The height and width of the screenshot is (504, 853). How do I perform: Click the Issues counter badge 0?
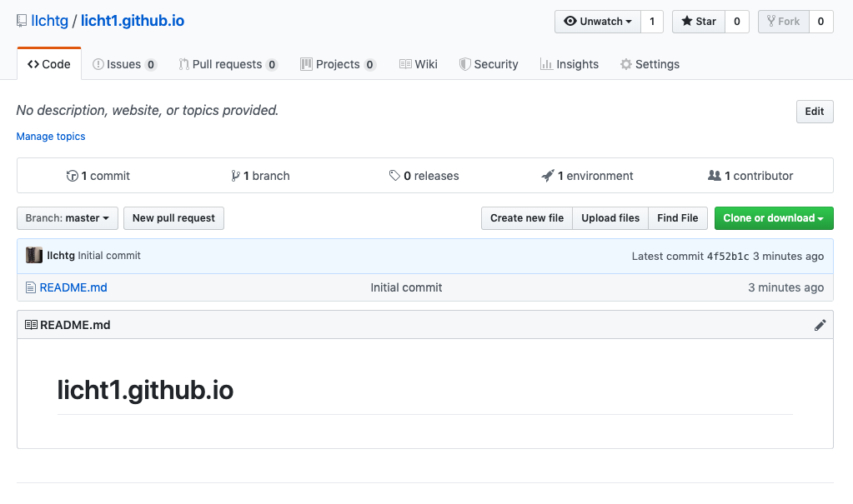[x=151, y=65]
